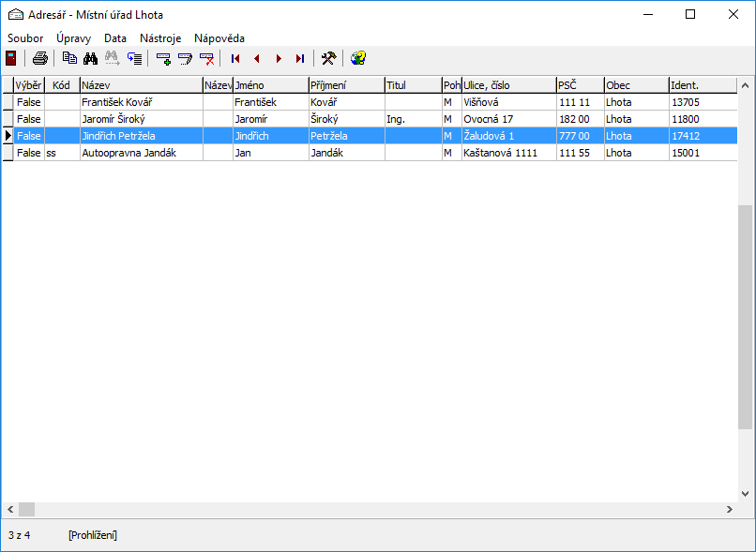Click the delete record red X icon
The width and height of the screenshot is (756, 552).
206,58
